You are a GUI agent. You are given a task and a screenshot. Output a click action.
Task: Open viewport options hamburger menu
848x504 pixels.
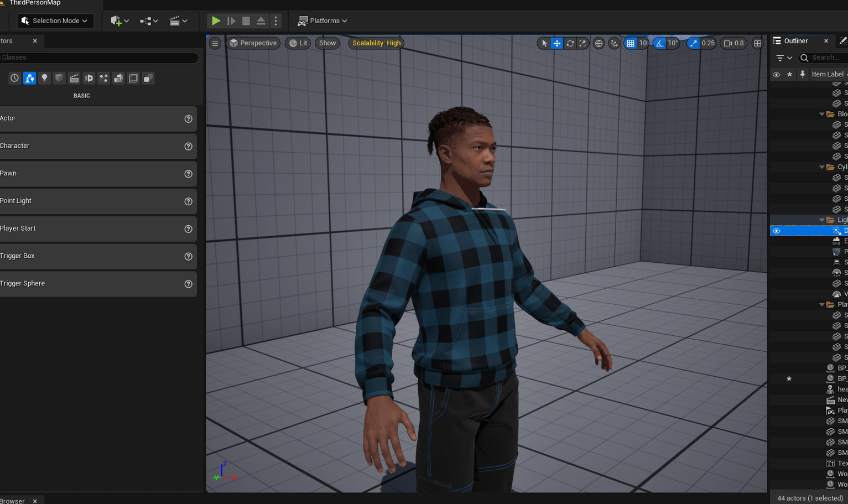tap(215, 43)
